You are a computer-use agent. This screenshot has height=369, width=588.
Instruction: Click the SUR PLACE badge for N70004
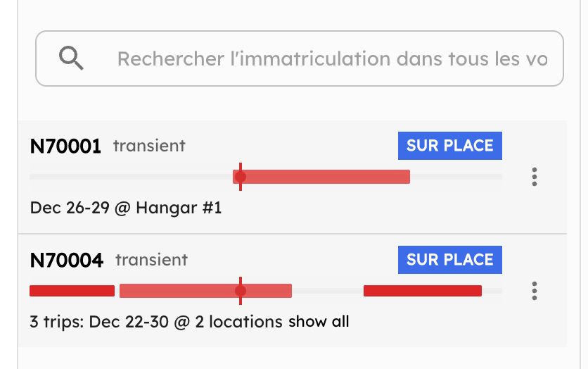[x=449, y=259]
